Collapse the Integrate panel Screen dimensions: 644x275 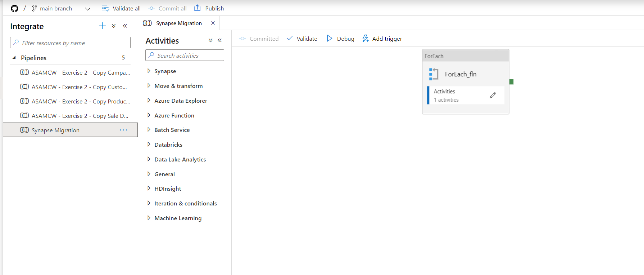(125, 26)
